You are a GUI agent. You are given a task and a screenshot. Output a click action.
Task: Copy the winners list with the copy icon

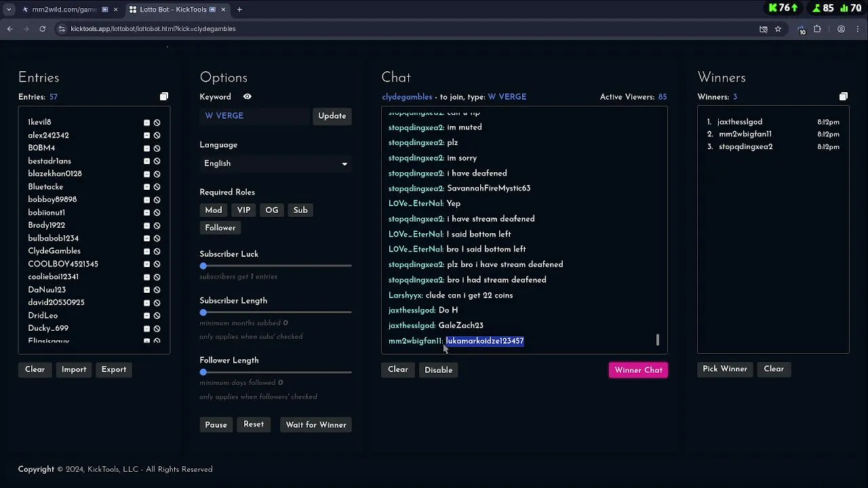click(x=844, y=97)
